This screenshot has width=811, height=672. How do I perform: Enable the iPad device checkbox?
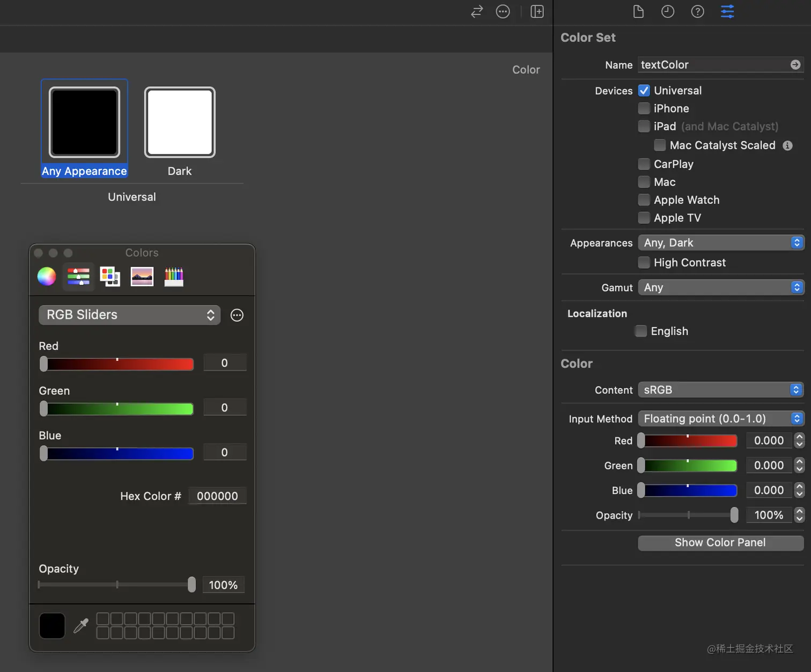(644, 127)
